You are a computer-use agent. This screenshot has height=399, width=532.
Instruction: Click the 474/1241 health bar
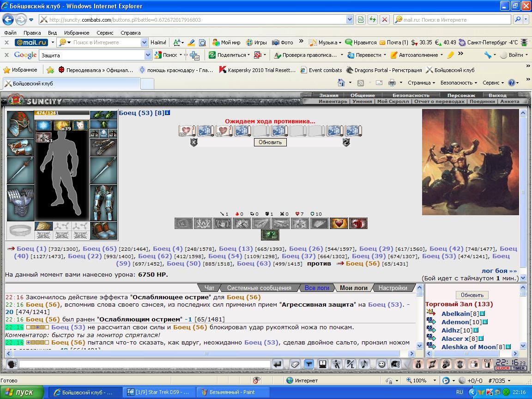tap(62, 113)
